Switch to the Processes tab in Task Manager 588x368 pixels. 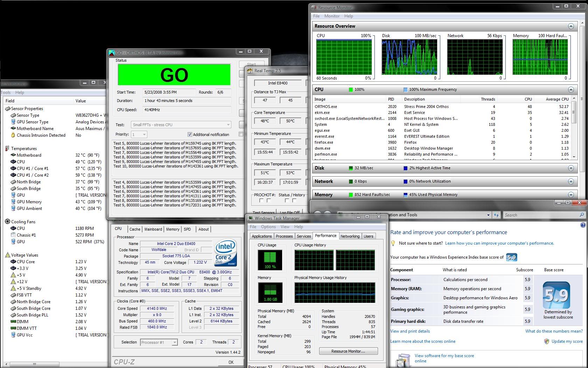(x=284, y=236)
